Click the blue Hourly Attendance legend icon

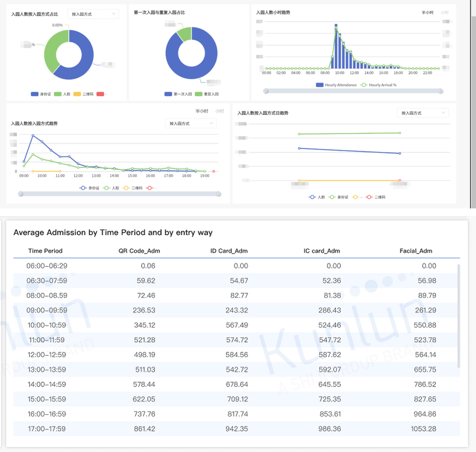click(319, 85)
